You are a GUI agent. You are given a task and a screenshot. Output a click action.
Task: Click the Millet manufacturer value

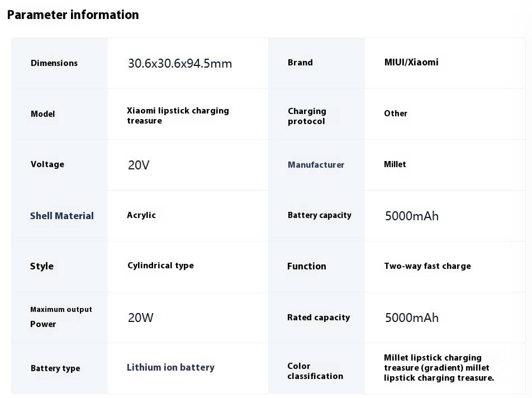point(395,164)
